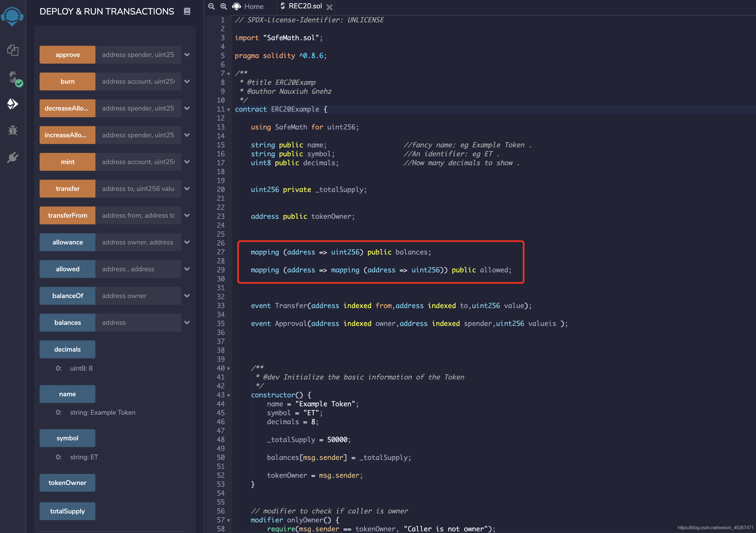
Task: Expand the balanceOf parameters chevron
Action: click(187, 296)
